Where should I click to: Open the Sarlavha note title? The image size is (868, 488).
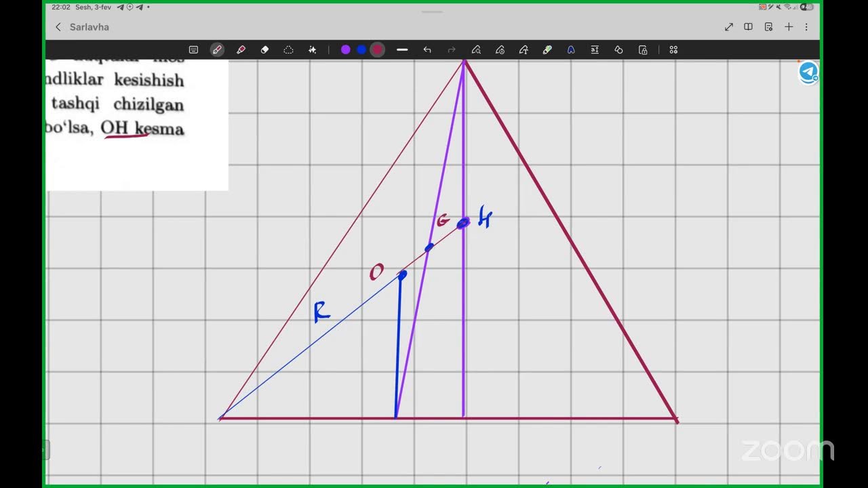pyautogui.click(x=90, y=27)
